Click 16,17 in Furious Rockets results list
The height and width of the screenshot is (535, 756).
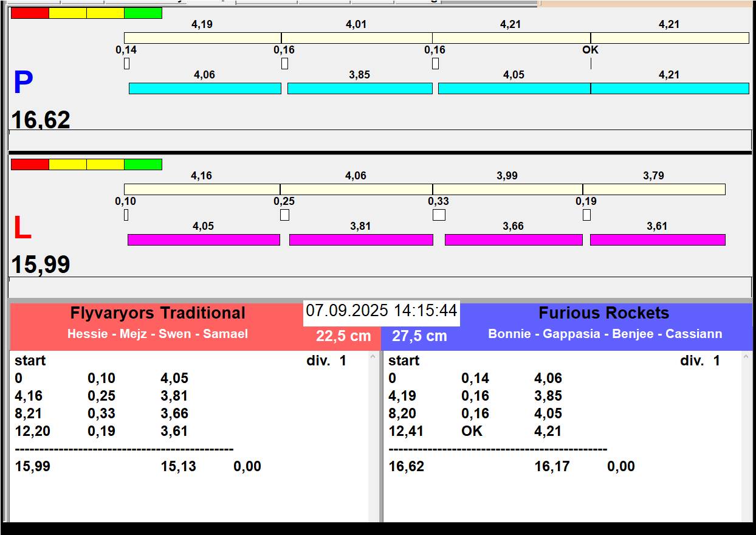[552, 466]
